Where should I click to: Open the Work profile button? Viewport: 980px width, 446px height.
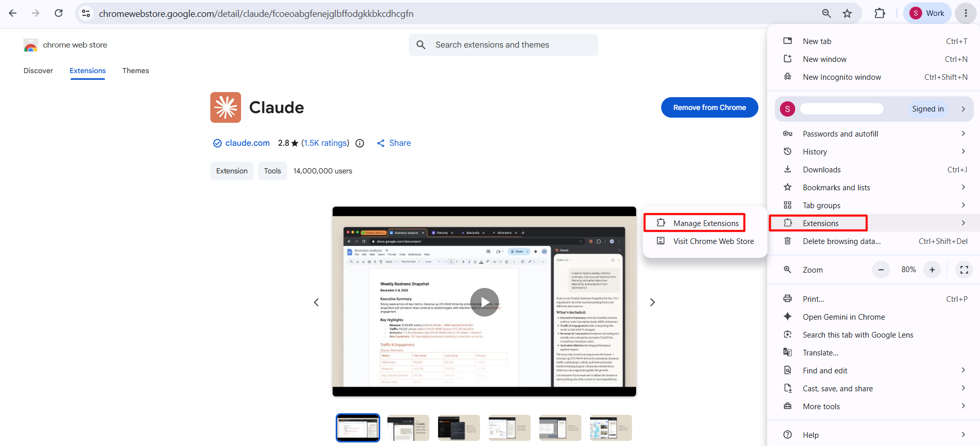(x=927, y=13)
